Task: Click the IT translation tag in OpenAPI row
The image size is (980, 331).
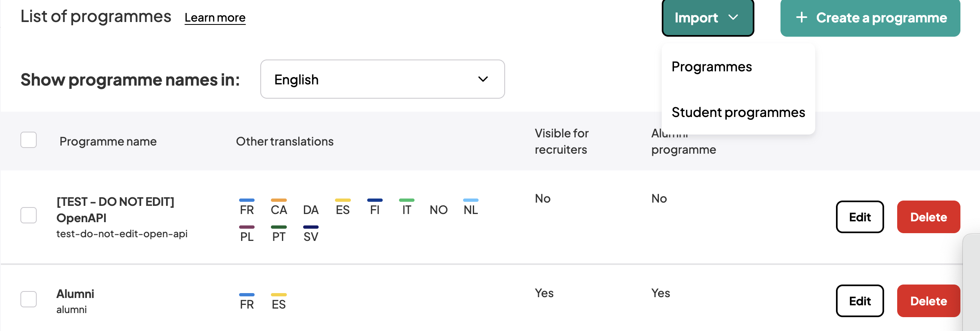Action: 406,207
